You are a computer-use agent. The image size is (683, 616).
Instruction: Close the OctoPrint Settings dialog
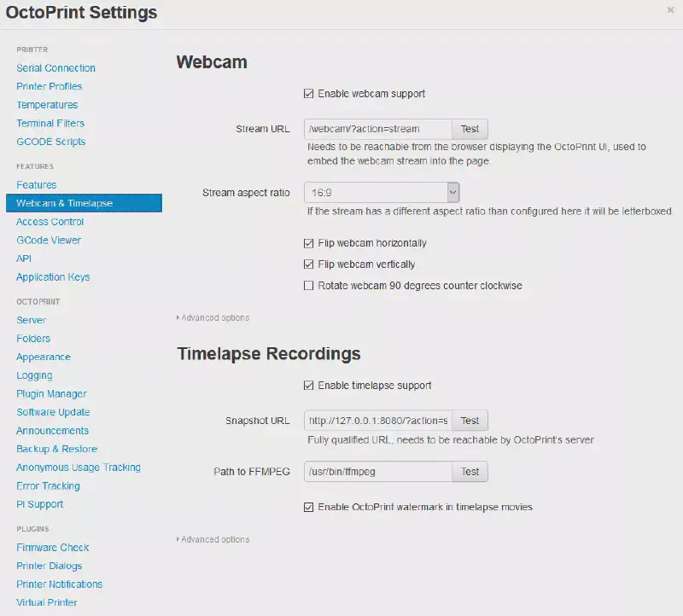pyautogui.click(x=670, y=10)
